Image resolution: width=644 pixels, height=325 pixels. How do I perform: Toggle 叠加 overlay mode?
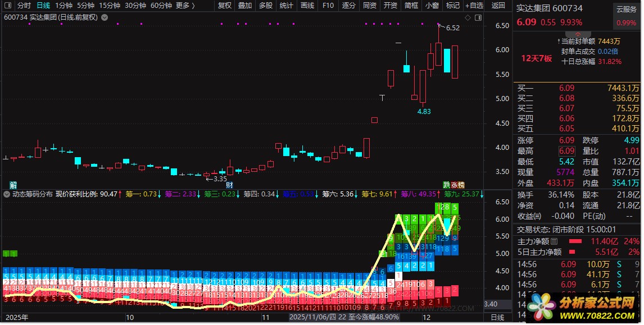244,6
